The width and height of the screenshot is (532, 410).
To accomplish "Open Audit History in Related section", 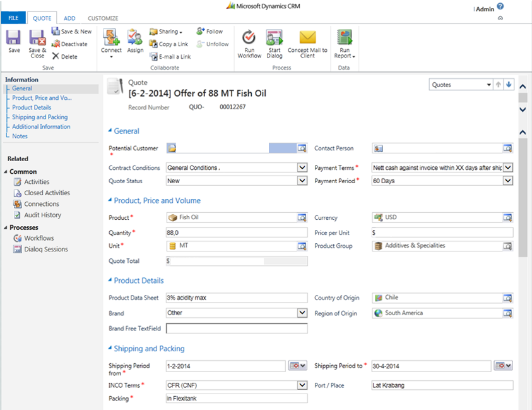I will click(x=42, y=215).
